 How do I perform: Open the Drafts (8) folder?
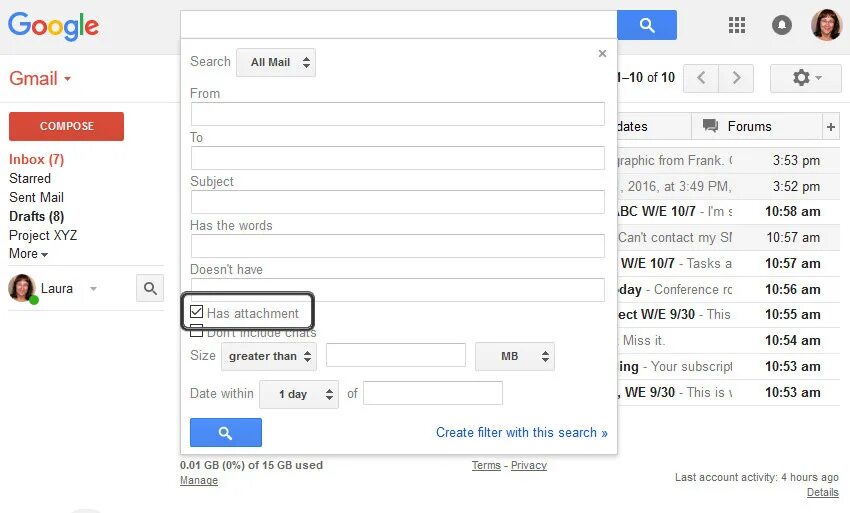point(36,216)
